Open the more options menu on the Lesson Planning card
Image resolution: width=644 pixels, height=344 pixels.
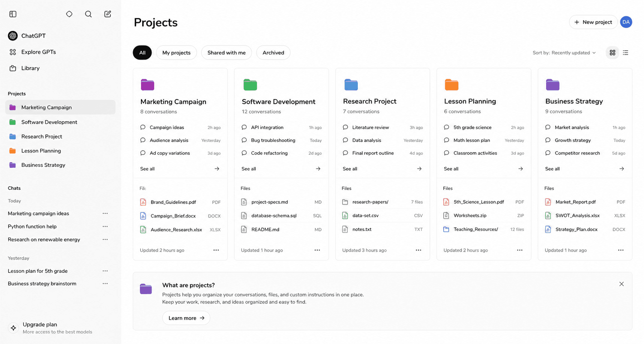tap(520, 250)
